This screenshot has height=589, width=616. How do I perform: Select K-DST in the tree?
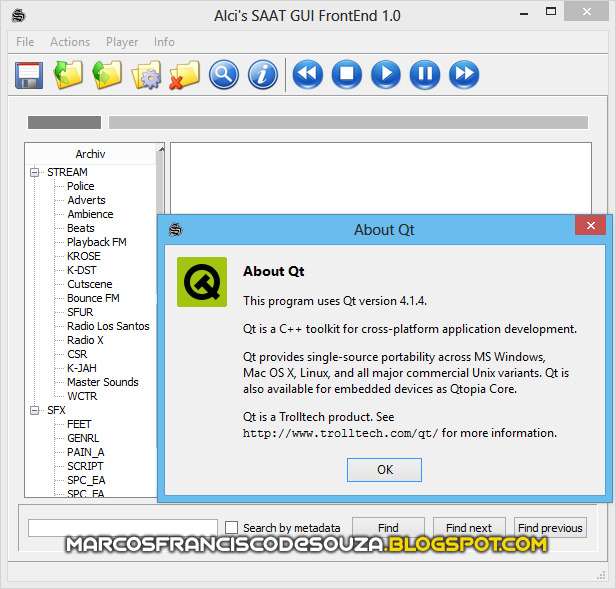[x=82, y=270]
